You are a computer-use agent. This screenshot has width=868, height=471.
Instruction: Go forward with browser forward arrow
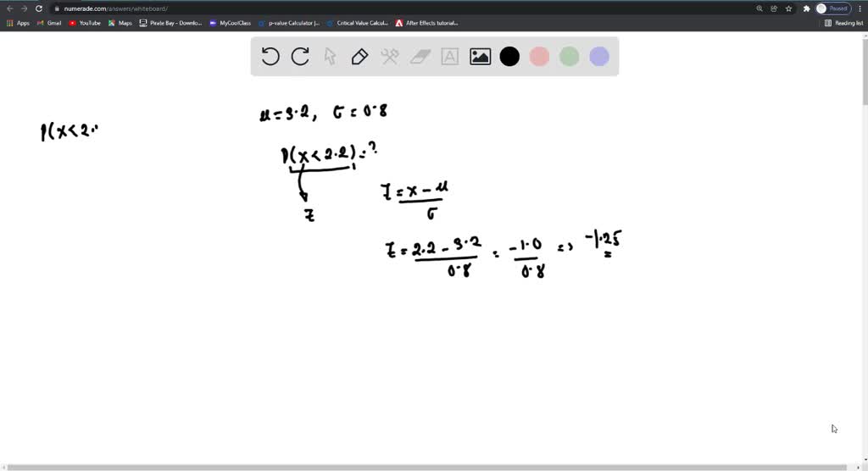(24, 8)
